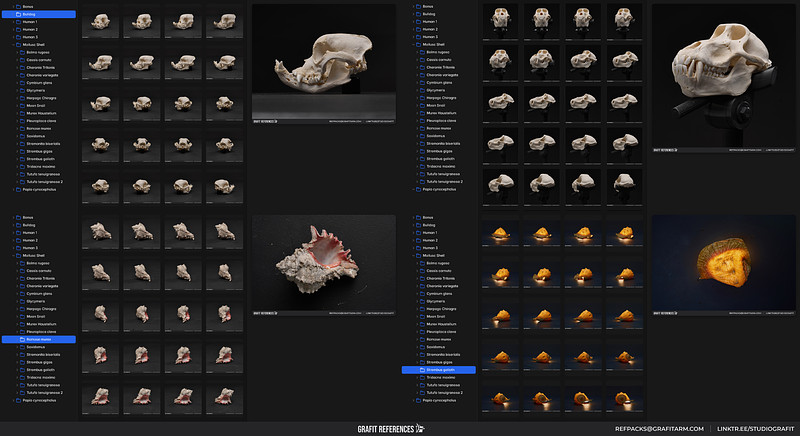Expand the Bonus folder in the baboon skull panel
Image resolution: width=800 pixels, height=436 pixels.
[x=413, y=7]
